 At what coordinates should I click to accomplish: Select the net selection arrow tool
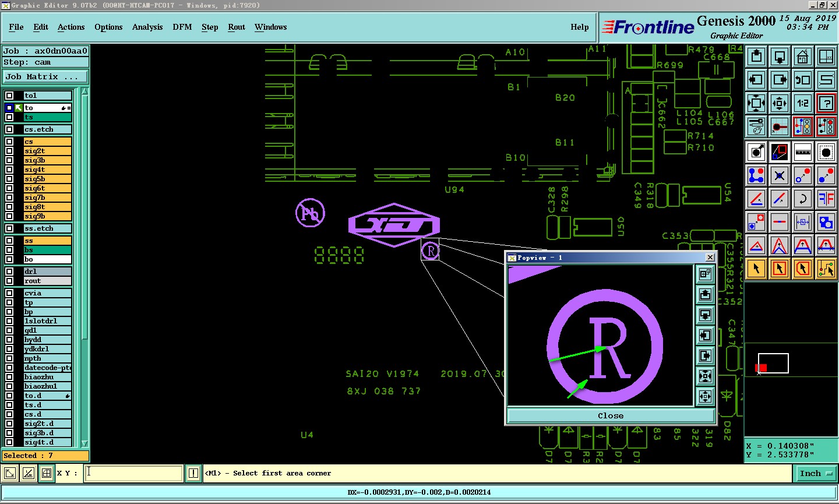(826, 269)
